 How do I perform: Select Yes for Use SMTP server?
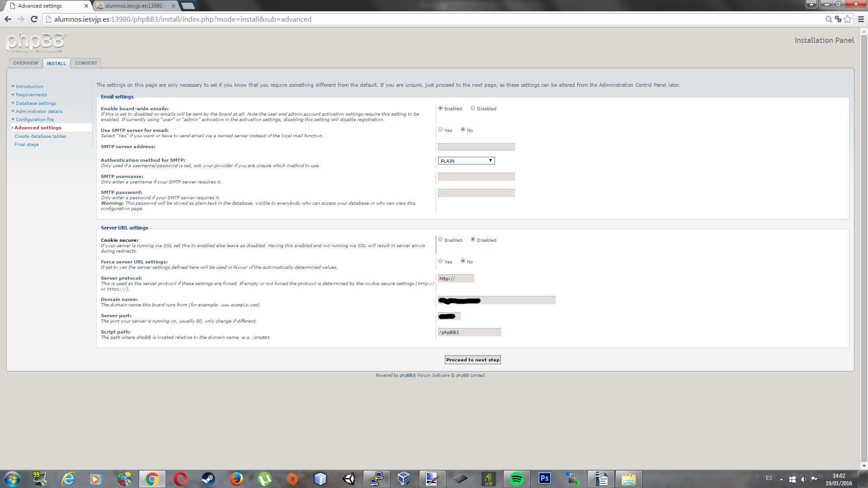point(440,130)
